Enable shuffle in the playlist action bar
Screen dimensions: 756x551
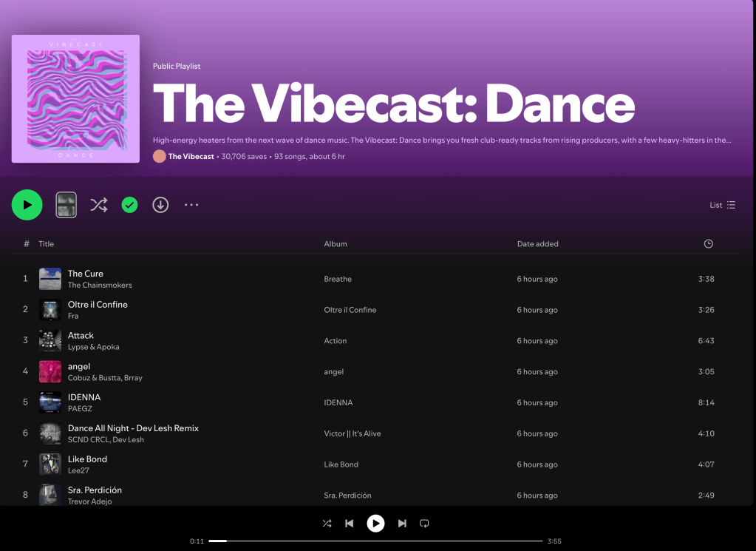tap(99, 205)
